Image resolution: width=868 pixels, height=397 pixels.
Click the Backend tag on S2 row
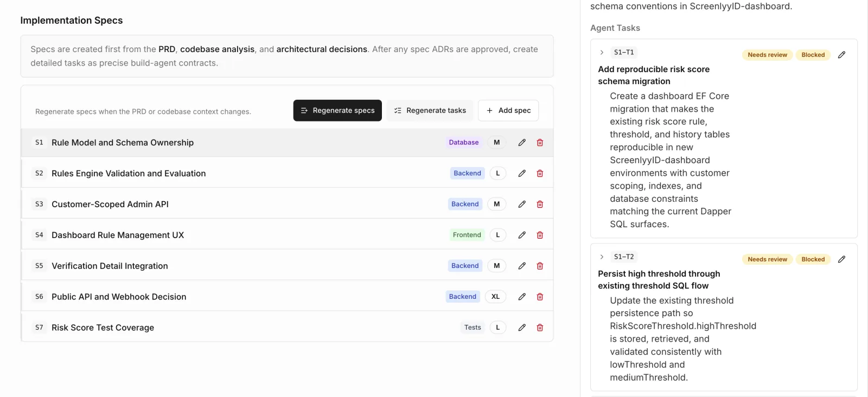tap(468, 174)
